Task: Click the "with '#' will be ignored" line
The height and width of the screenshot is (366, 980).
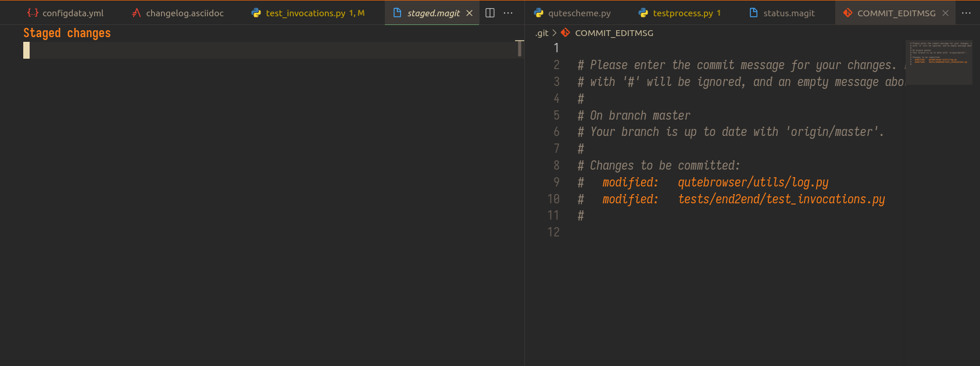Action: coord(741,82)
